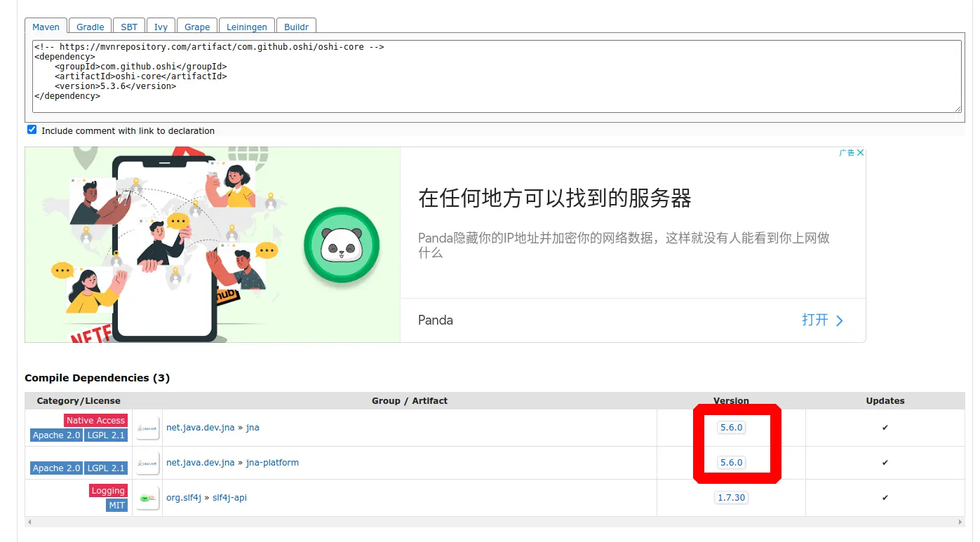Select the Buildr tab
Image resolution: width=980 pixels, height=542 pixels.
[296, 27]
